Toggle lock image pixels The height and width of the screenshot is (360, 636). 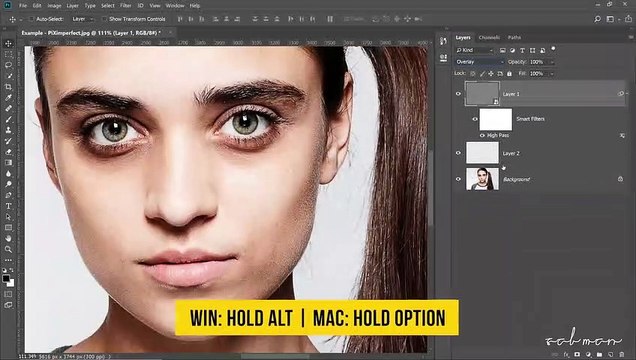tap(482, 74)
